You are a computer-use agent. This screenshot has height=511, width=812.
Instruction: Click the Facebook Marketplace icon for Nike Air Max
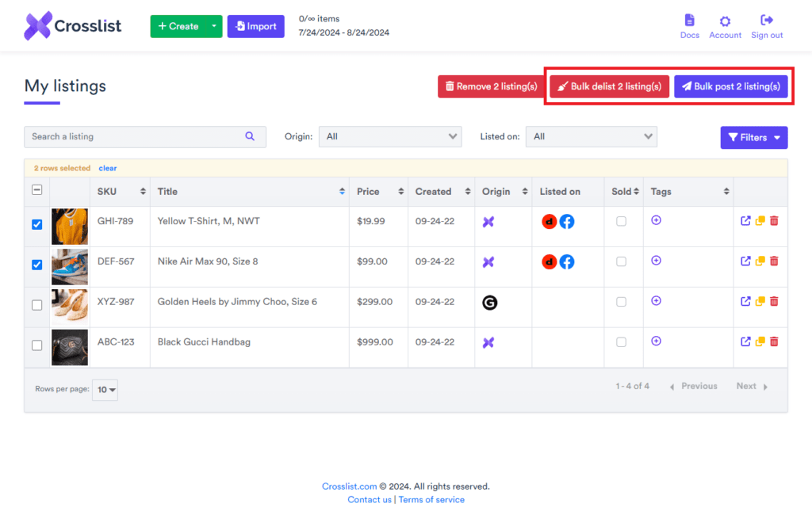point(567,261)
